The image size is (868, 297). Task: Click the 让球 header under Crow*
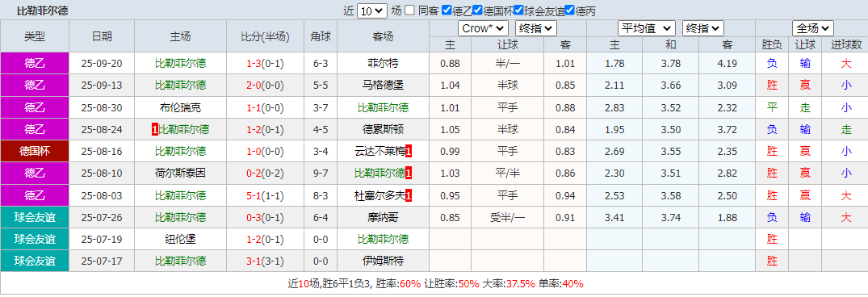508,45
